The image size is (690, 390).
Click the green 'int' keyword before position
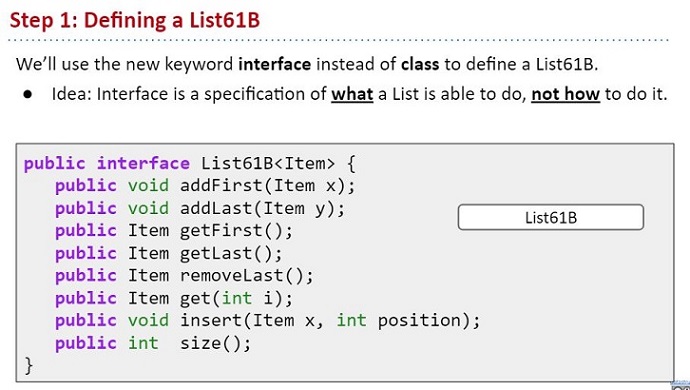pyautogui.click(x=352, y=320)
